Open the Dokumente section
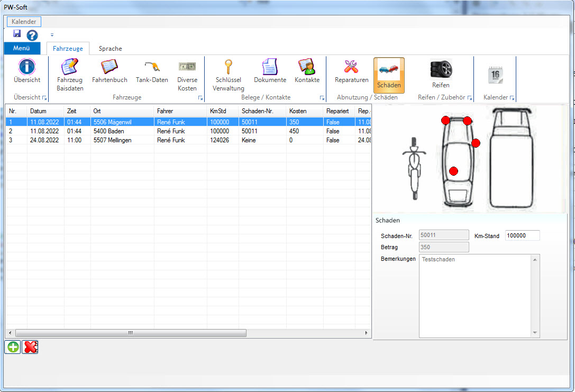The image size is (575, 392). [270, 71]
